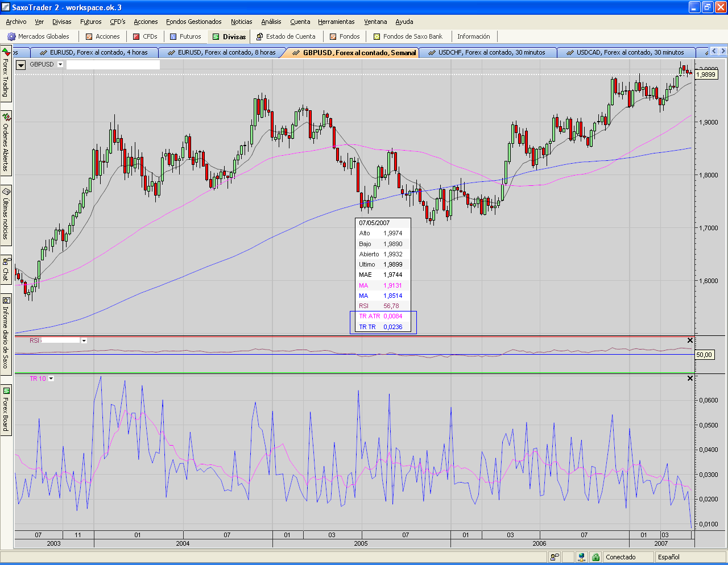Expand the GBPUSD instrument dropdown

[60, 64]
